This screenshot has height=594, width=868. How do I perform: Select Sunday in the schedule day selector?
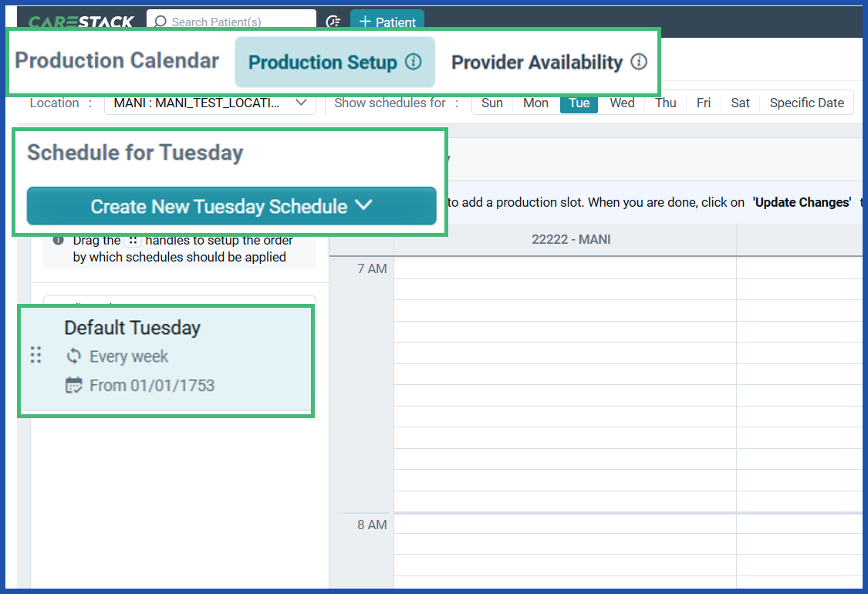click(492, 102)
